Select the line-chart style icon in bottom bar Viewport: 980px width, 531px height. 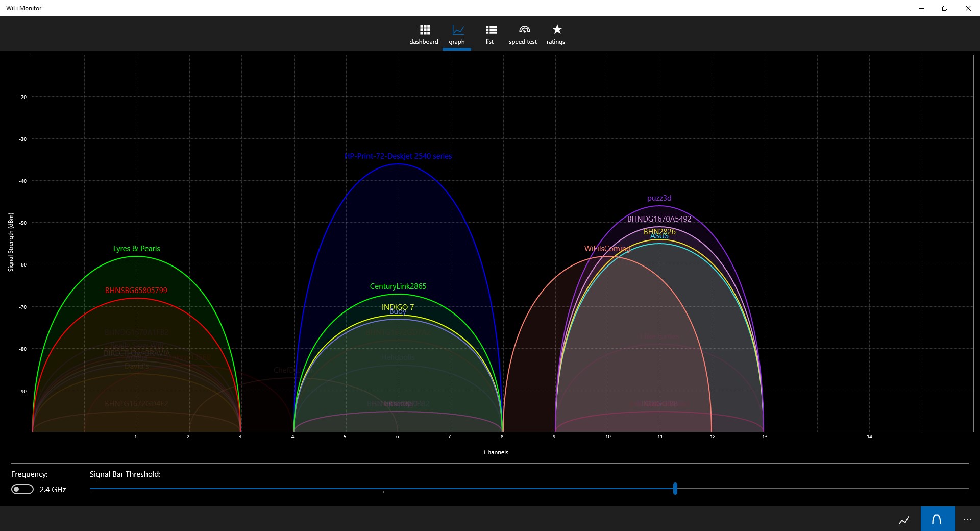[x=904, y=519]
